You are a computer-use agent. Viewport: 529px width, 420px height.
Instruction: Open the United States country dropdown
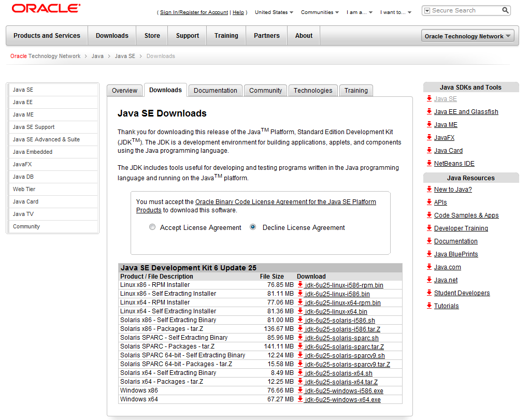274,12
